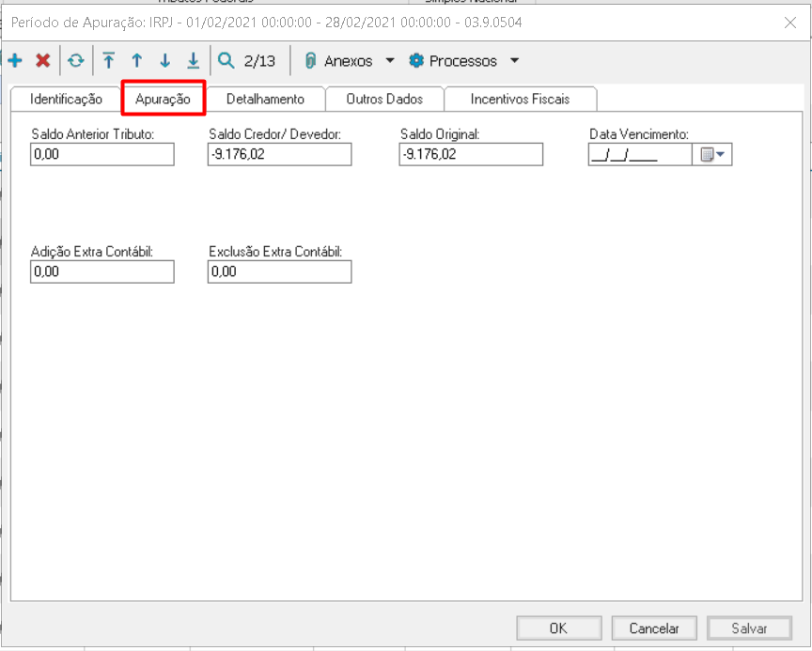Image resolution: width=812 pixels, height=651 pixels.
Task: Click the Salvar button
Action: click(749, 628)
